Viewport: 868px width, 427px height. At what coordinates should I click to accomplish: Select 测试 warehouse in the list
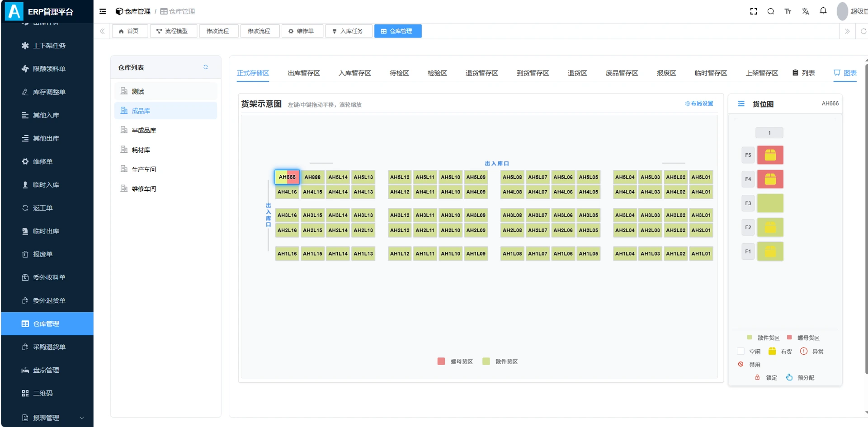(165, 91)
